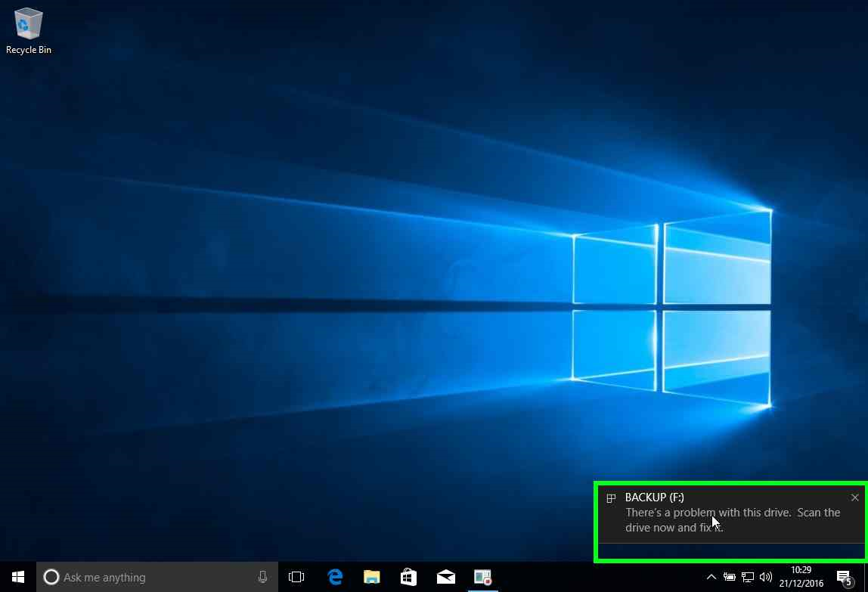Open the Windows Start menu
Image resolution: width=868 pixels, height=592 pixels.
point(17,577)
